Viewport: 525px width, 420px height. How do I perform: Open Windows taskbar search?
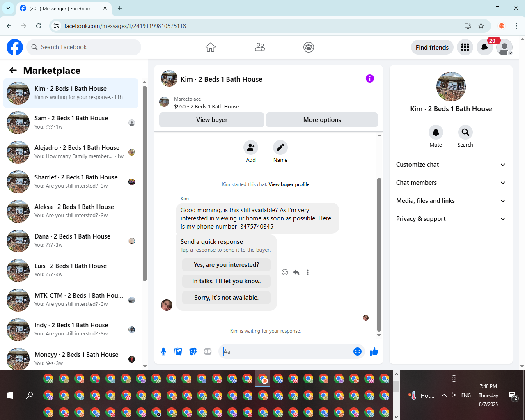tap(30, 395)
